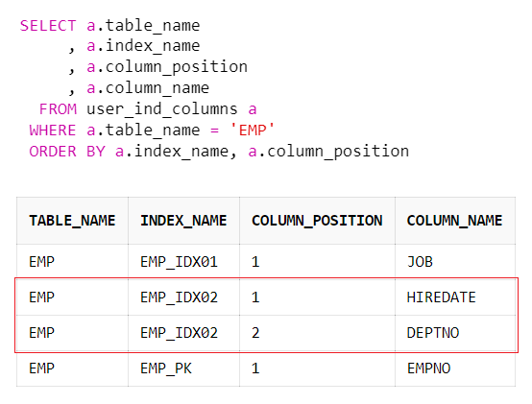532x404 pixels.
Task: Click a.column_position in the ORDER BY clause
Action: (x=328, y=152)
